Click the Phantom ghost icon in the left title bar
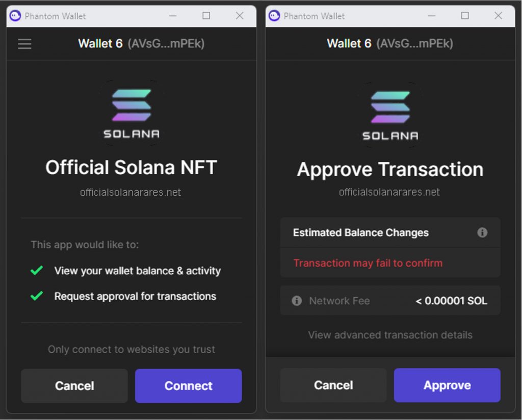 pos(15,16)
